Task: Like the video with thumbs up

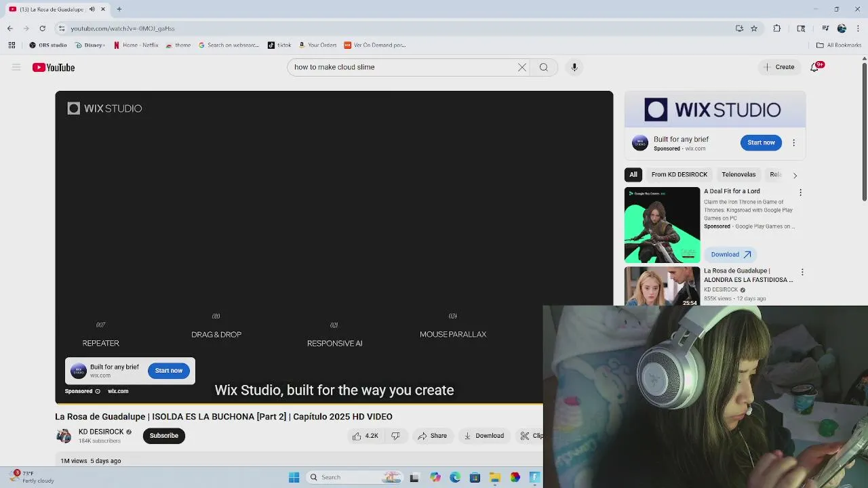Action: tap(366, 436)
